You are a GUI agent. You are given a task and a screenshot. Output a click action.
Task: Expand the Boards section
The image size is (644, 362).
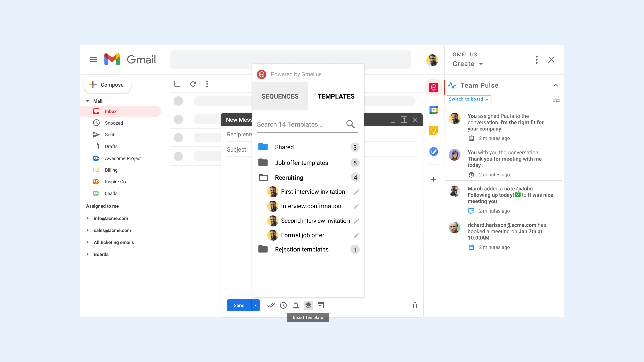88,254
